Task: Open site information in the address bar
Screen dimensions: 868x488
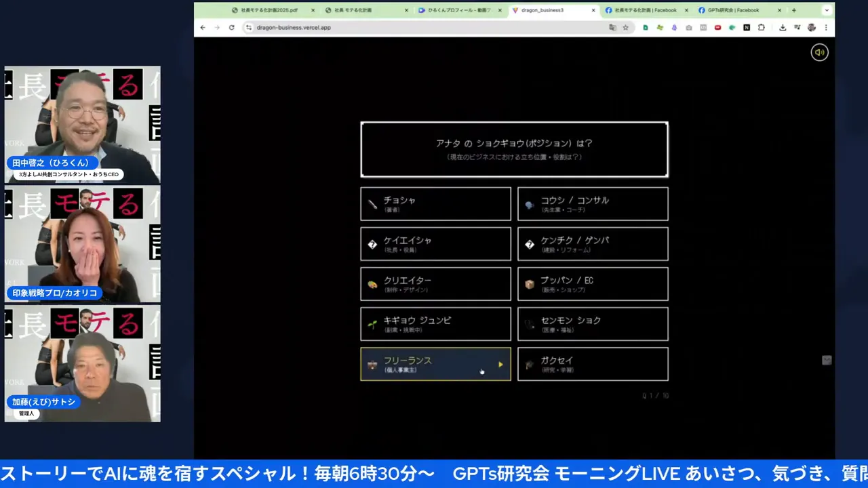Action: point(248,28)
